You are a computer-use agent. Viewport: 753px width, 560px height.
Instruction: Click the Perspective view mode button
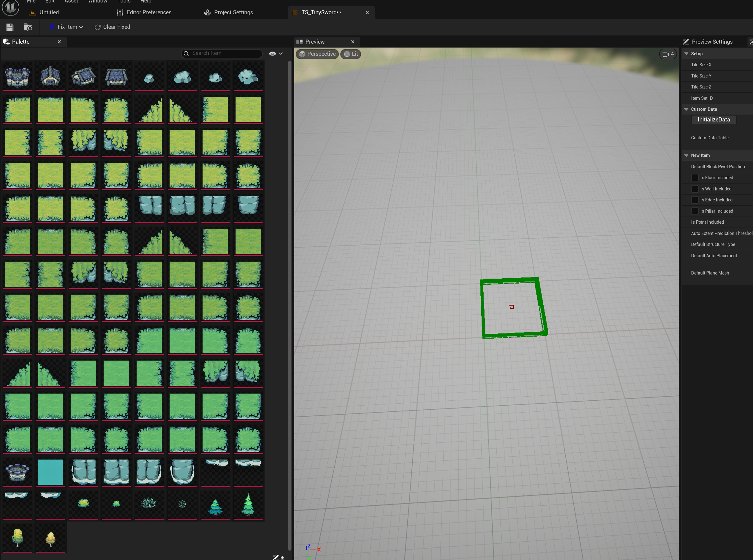pyautogui.click(x=317, y=54)
